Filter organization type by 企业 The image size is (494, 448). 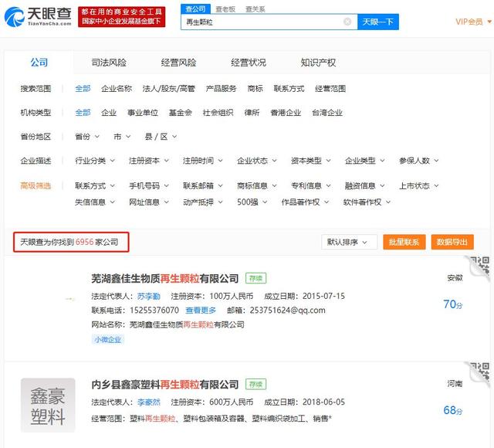(109, 113)
